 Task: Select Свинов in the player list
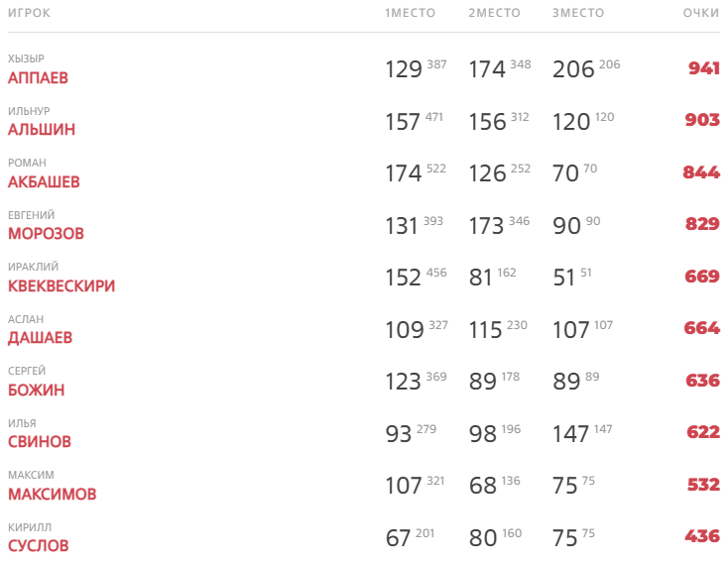click(x=39, y=442)
